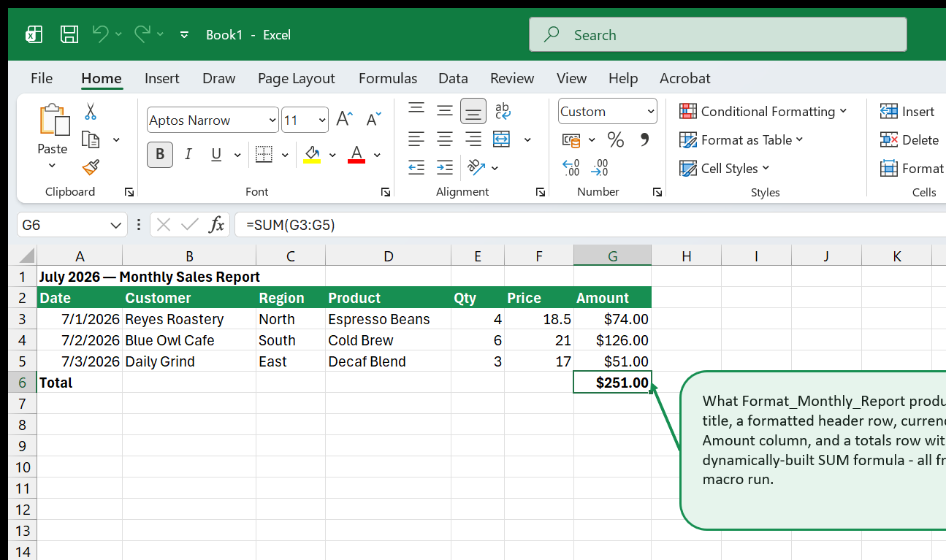Center text horizontally in Alignment group
Screen dimensions: 946x560
445,139
